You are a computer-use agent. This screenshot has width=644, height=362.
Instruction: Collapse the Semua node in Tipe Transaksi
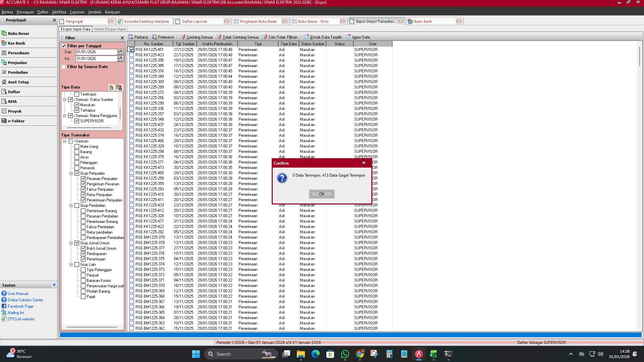click(x=65, y=141)
